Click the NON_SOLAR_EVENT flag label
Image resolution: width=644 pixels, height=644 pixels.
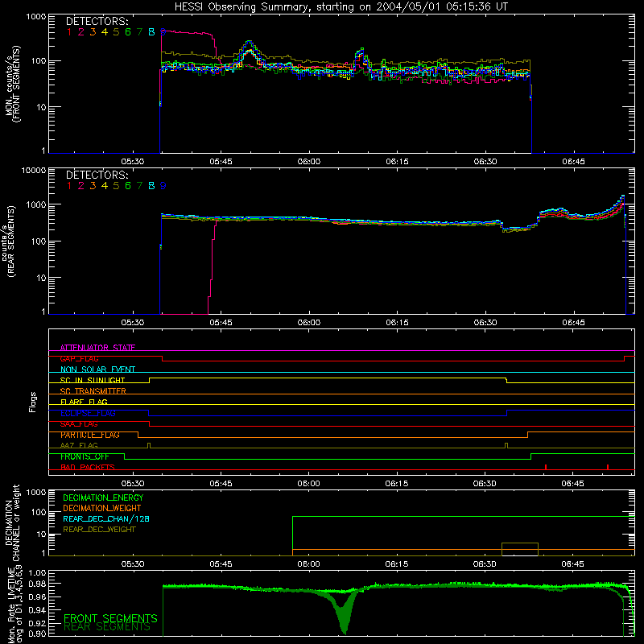97,369
